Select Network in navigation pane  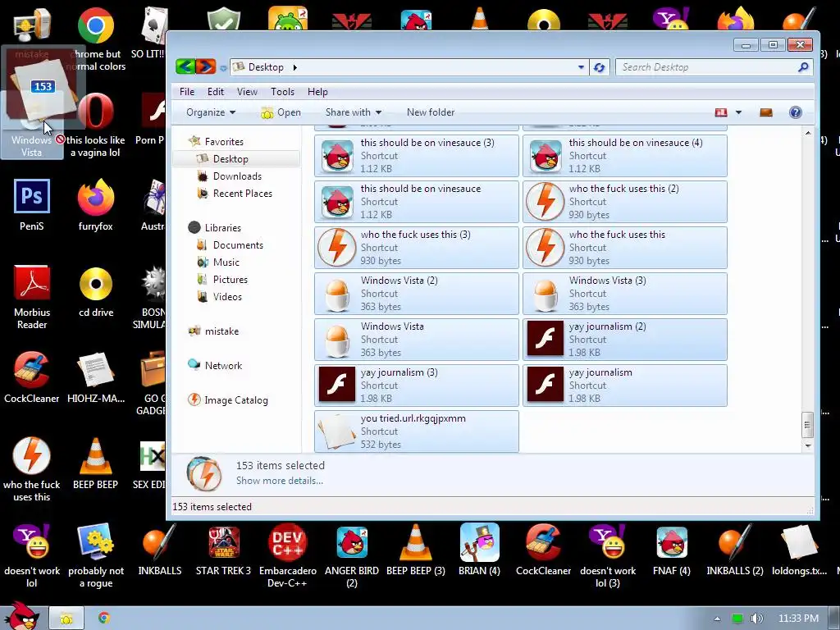[x=215, y=365]
